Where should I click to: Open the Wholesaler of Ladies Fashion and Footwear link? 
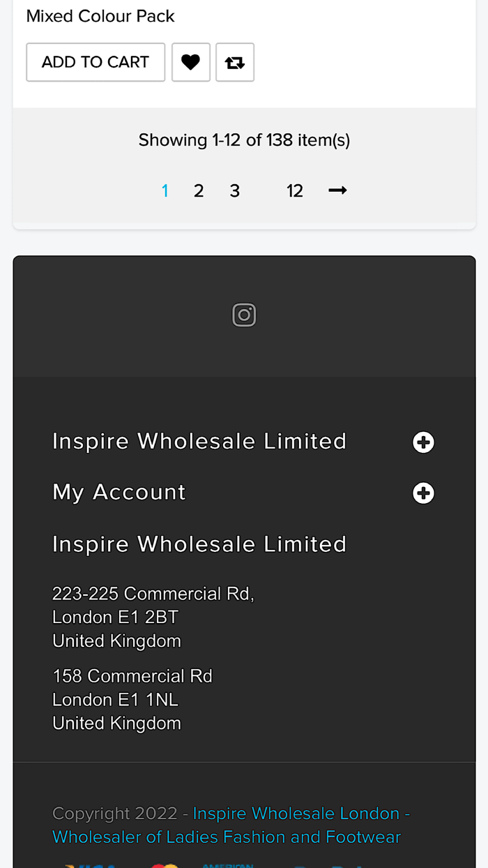point(227,837)
